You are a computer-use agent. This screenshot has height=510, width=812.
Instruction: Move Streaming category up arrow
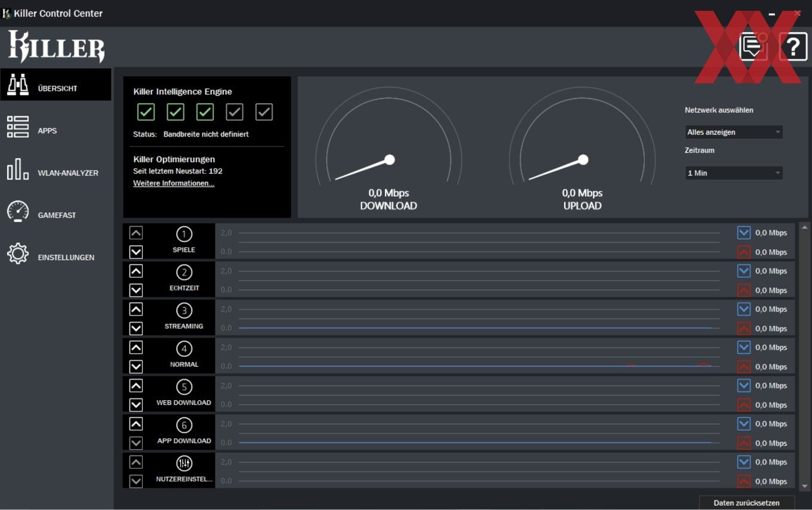point(136,309)
